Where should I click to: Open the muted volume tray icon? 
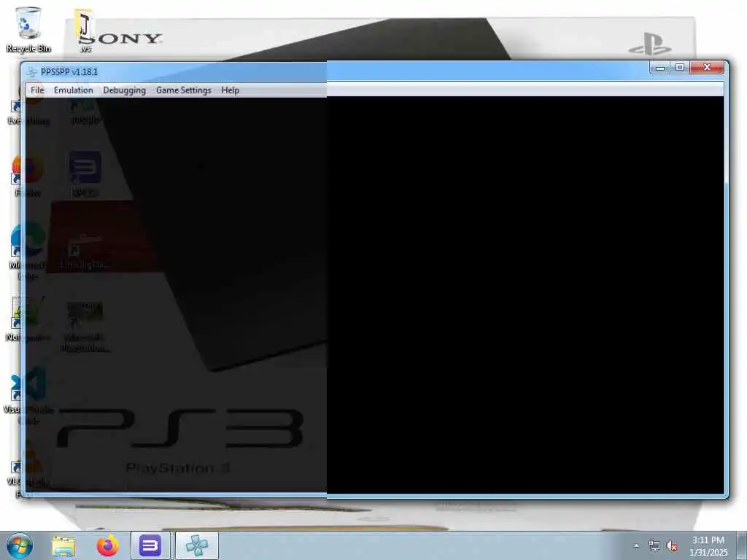(x=672, y=545)
